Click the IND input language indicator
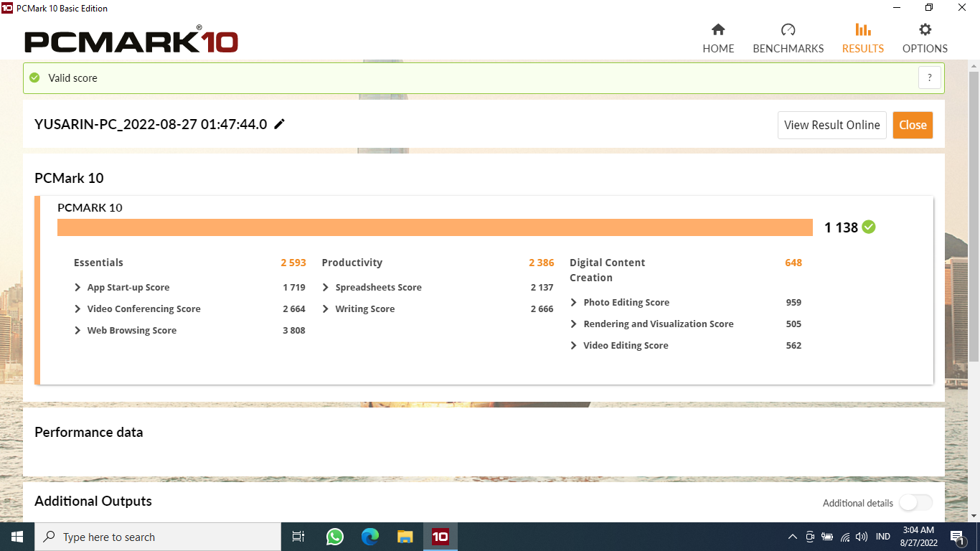Screen dimensions: 980x551 (x=883, y=537)
